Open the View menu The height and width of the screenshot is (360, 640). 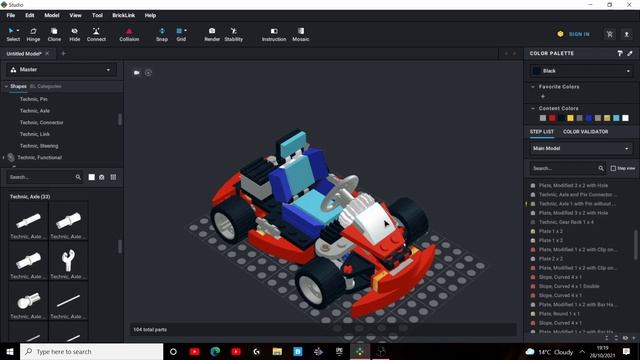coord(75,15)
